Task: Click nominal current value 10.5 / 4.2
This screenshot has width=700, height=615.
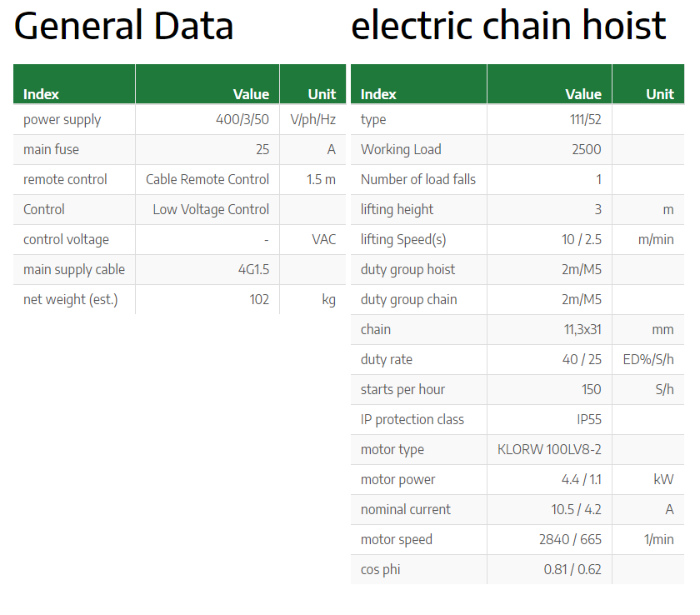Action: pos(576,510)
